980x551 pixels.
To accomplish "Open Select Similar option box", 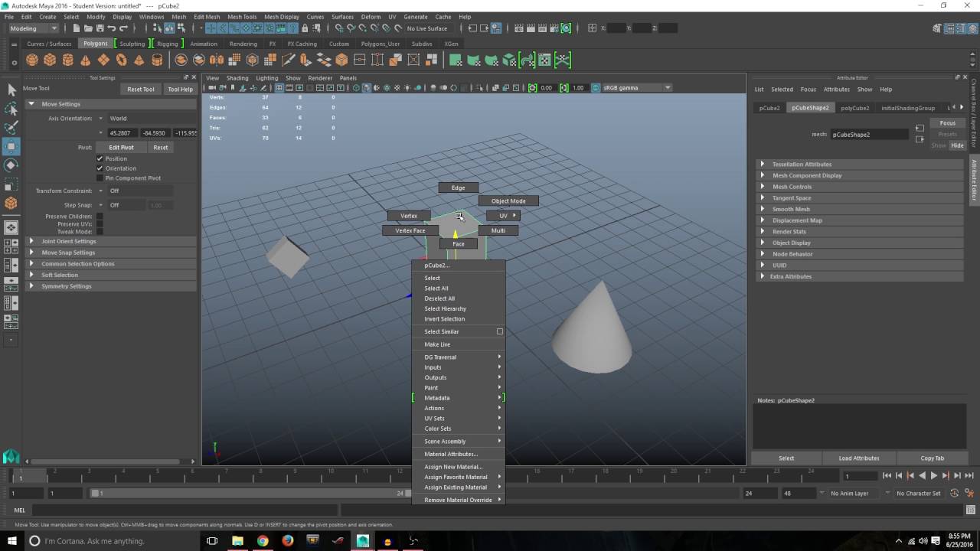I will (x=500, y=331).
